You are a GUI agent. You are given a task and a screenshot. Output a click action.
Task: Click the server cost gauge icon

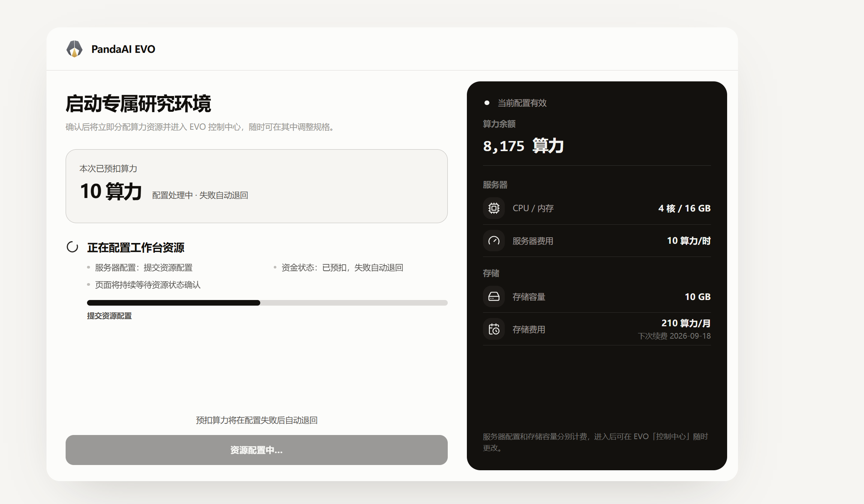[x=494, y=241]
